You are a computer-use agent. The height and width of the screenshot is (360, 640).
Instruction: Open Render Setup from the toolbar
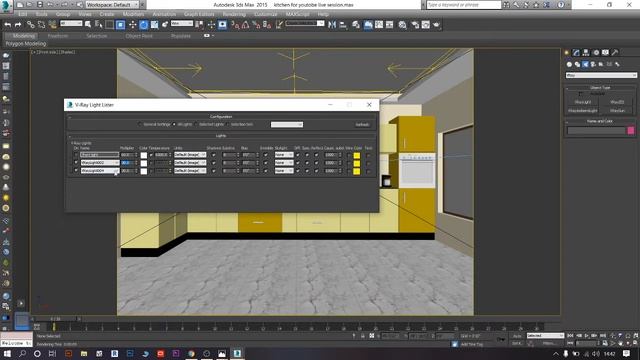[415, 25]
